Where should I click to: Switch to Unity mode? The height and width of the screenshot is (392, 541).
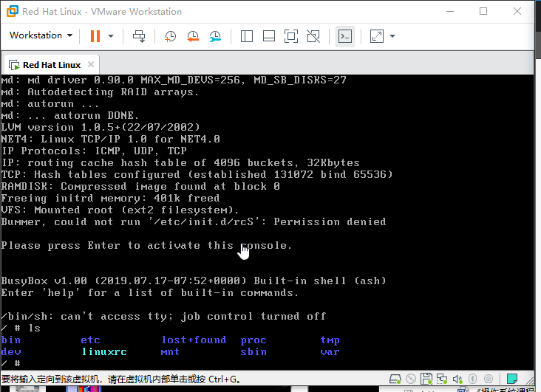point(313,36)
